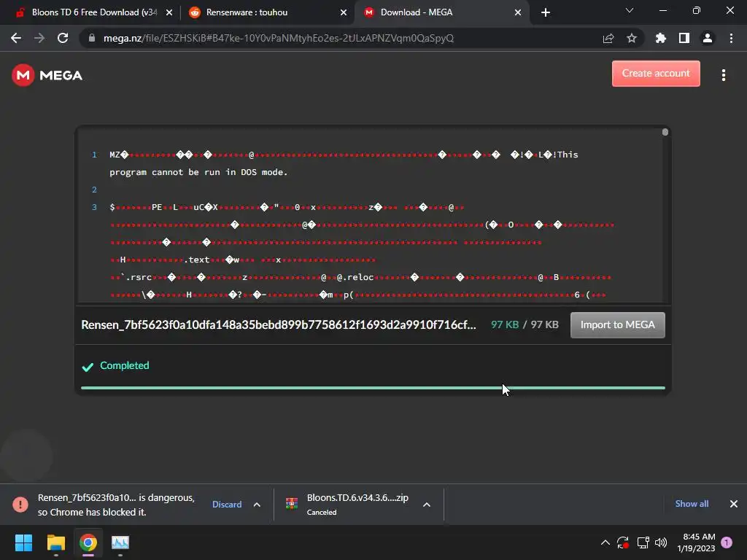Open volume control in tray
Image resolution: width=747 pixels, height=560 pixels.
pos(661,542)
